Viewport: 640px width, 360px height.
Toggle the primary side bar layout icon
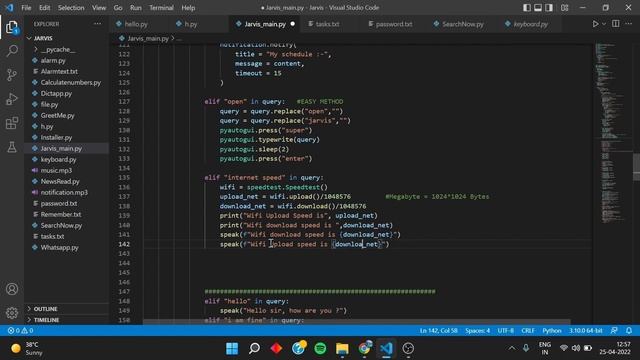(x=527, y=8)
